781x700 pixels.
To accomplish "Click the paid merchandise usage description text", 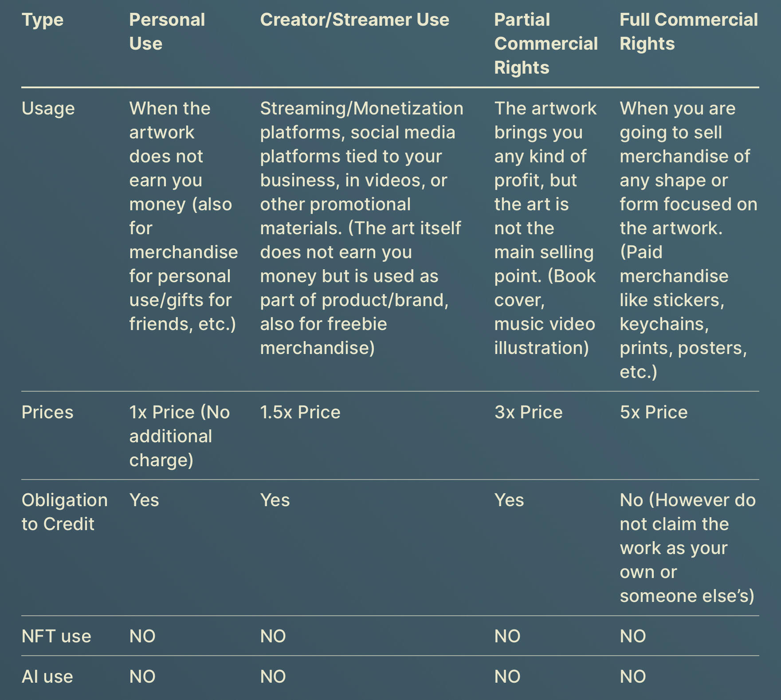I will pyautogui.click(x=688, y=240).
